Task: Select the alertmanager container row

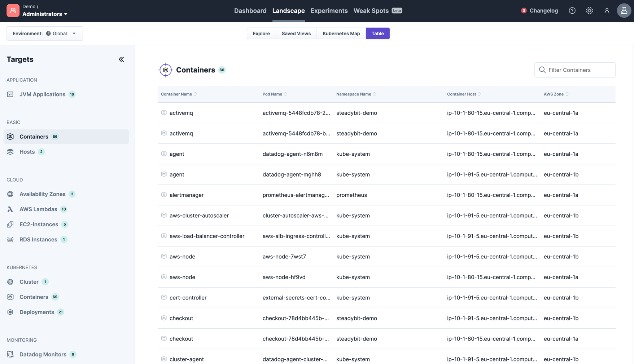Action: tap(187, 195)
